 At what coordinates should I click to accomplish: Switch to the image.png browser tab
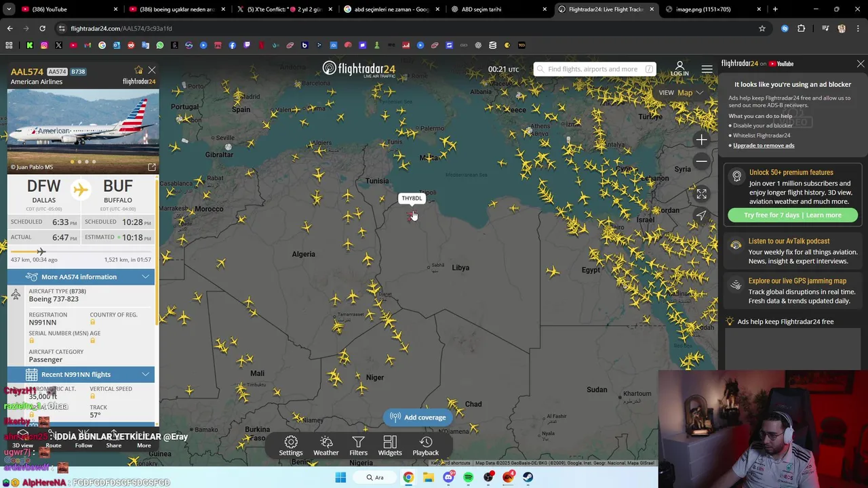pyautogui.click(x=712, y=9)
